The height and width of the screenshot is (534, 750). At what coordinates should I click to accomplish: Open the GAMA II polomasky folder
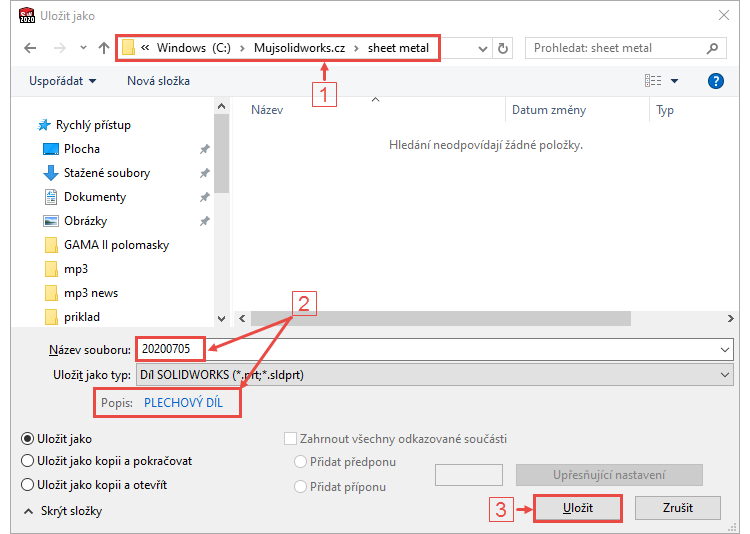click(107, 245)
